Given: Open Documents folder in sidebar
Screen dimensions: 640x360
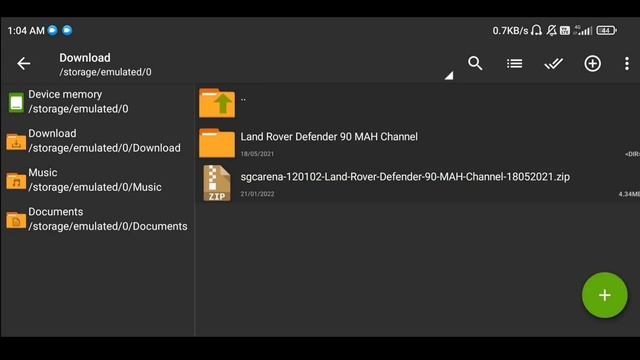Looking at the screenshot, I should coord(97,219).
